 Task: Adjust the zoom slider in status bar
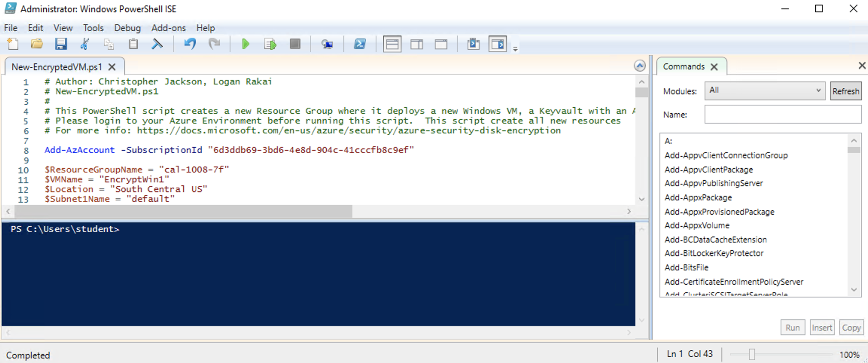pos(752,354)
